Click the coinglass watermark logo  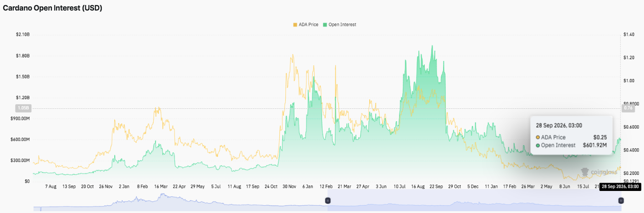600,172
